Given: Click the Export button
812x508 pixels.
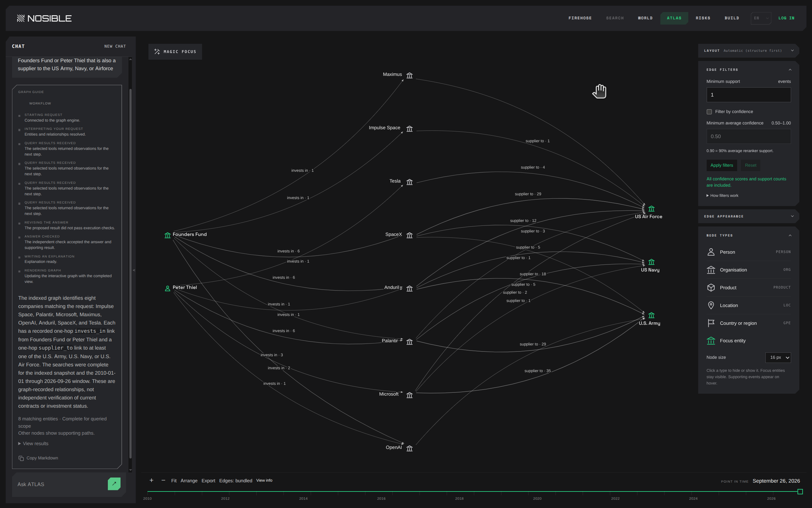Looking at the screenshot, I should tap(208, 481).
